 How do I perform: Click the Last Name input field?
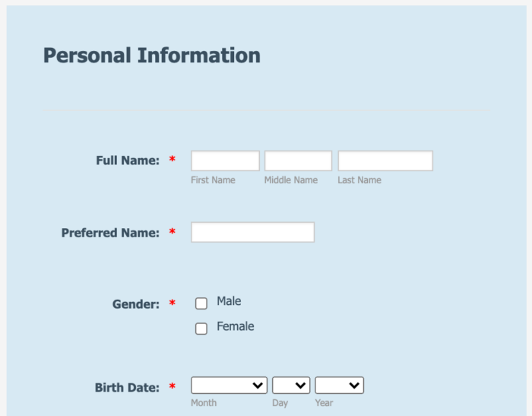click(385, 160)
